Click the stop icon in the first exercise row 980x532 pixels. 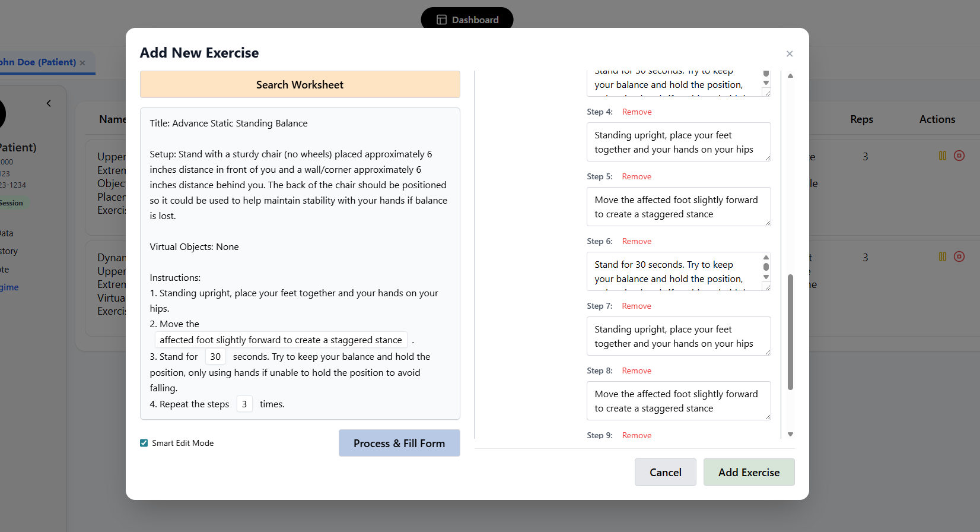959,156
